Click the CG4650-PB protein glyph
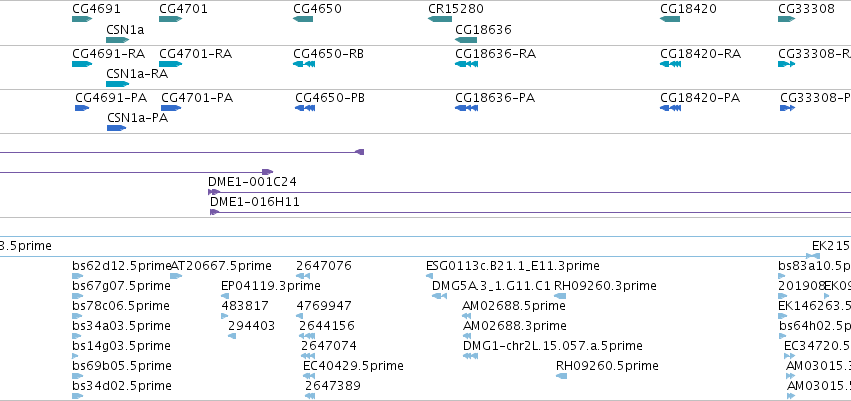The width and height of the screenshot is (851, 401). pos(304,108)
